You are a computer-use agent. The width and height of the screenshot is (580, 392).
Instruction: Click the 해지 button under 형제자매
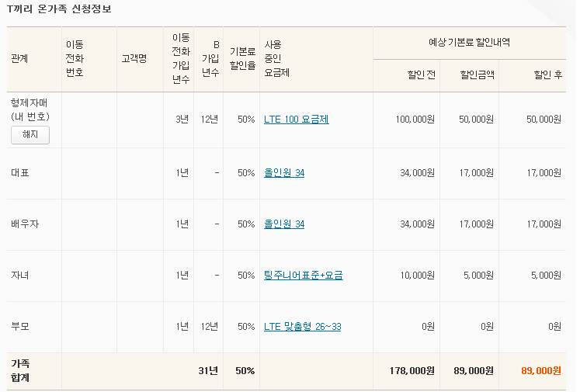click(30, 134)
